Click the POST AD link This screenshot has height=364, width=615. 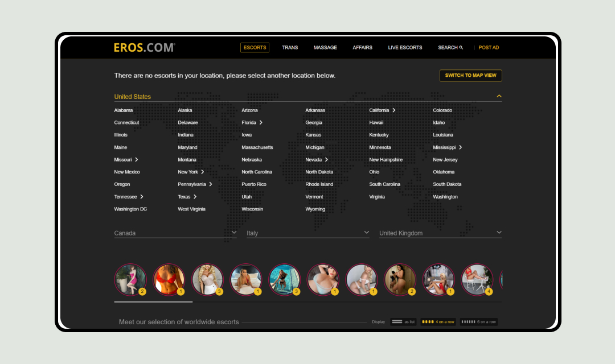pos(489,48)
